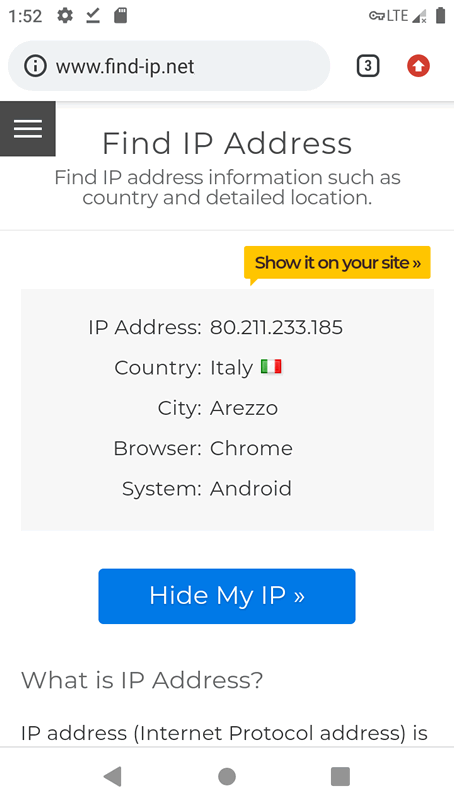Click the Hide My IP button

point(226,596)
